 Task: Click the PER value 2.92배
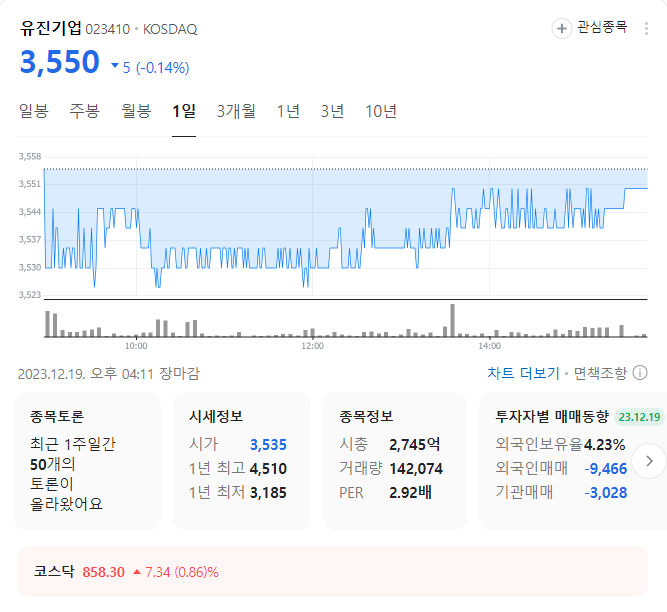(x=410, y=492)
